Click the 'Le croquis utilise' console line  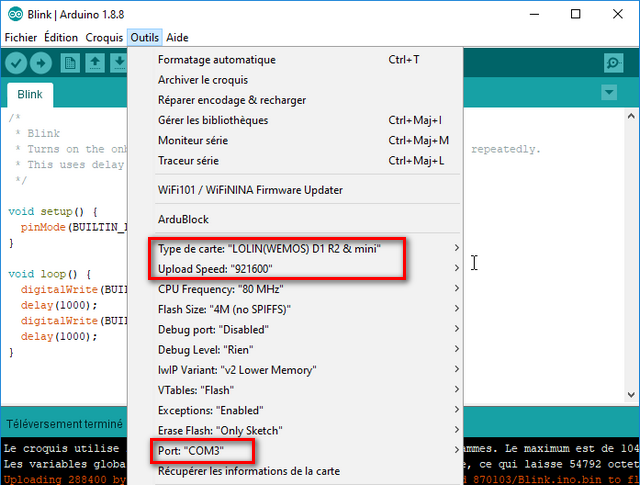[x=62, y=448]
